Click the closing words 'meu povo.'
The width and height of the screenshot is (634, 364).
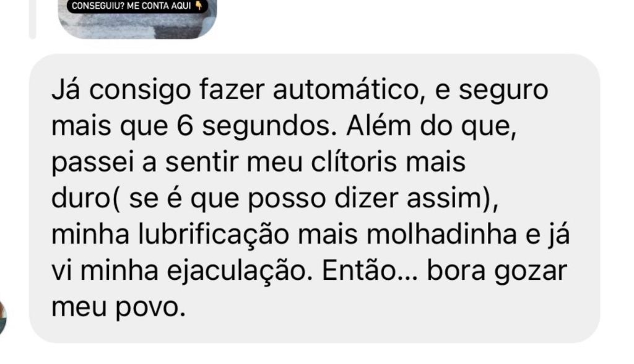(118, 308)
